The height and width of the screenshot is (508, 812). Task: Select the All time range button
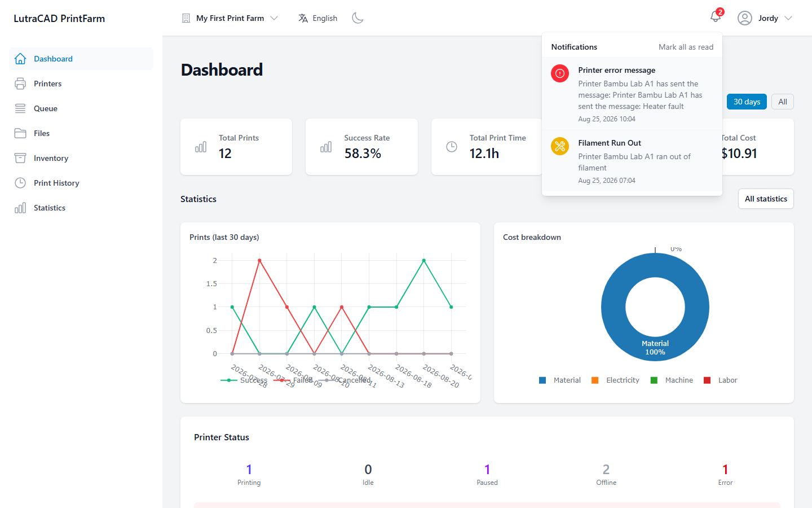click(x=783, y=102)
